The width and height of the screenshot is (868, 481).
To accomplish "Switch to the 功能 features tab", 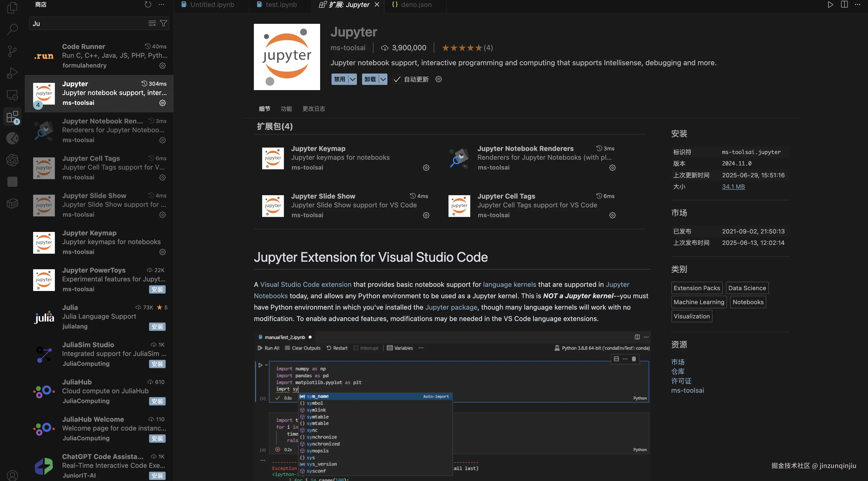I will click(x=286, y=108).
